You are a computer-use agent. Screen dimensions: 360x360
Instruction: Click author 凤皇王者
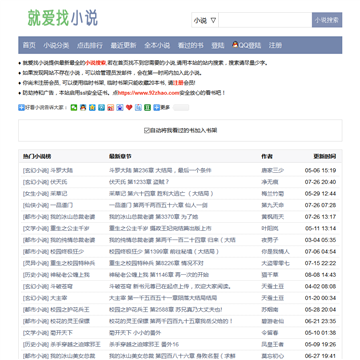click(x=272, y=344)
